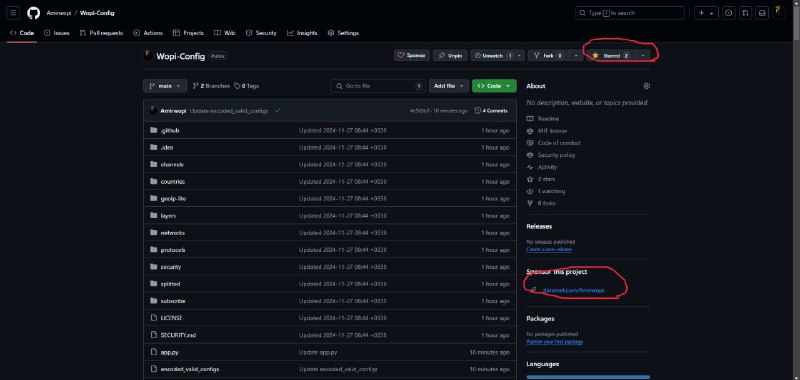Open pull requests icon in top header
The height and width of the screenshot is (380, 800).
pyautogui.click(x=745, y=13)
